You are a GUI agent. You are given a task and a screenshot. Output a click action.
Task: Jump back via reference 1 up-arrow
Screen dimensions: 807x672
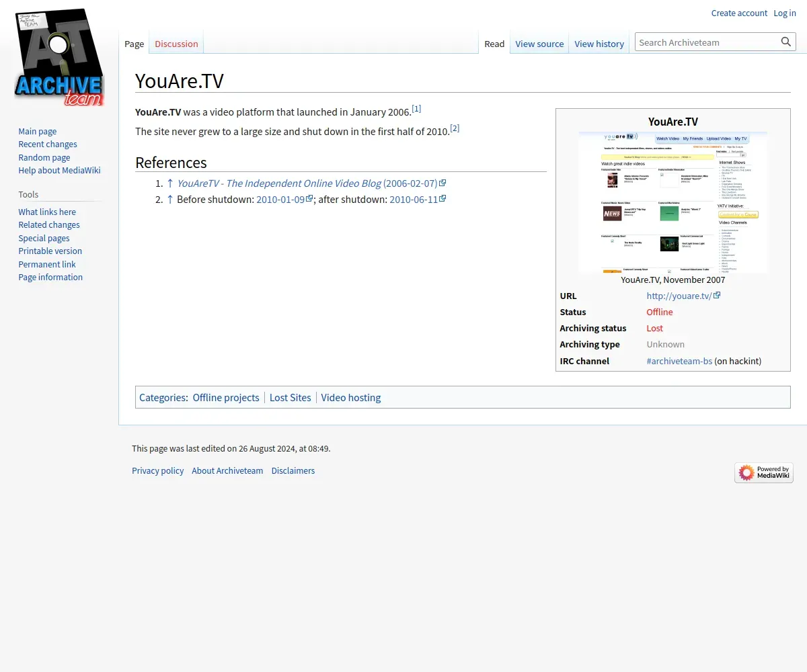tap(170, 183)
